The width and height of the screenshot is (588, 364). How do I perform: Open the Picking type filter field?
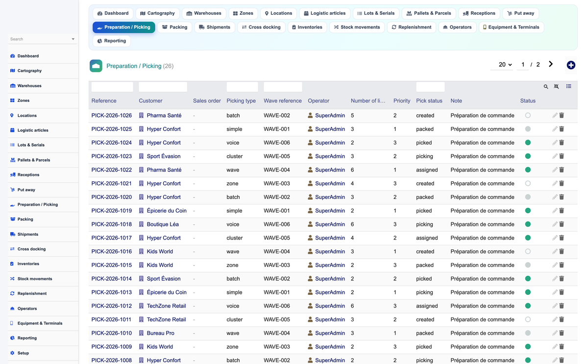(x=242, y=87)
